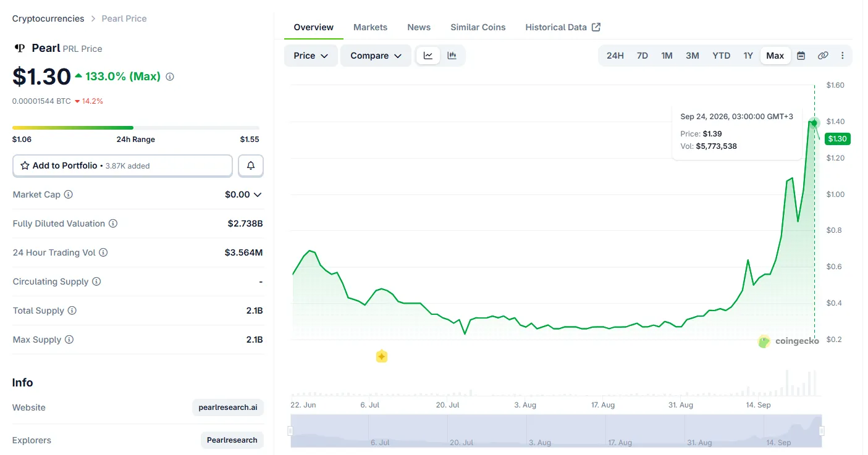Switch to the line chart view

pos(428,56)
